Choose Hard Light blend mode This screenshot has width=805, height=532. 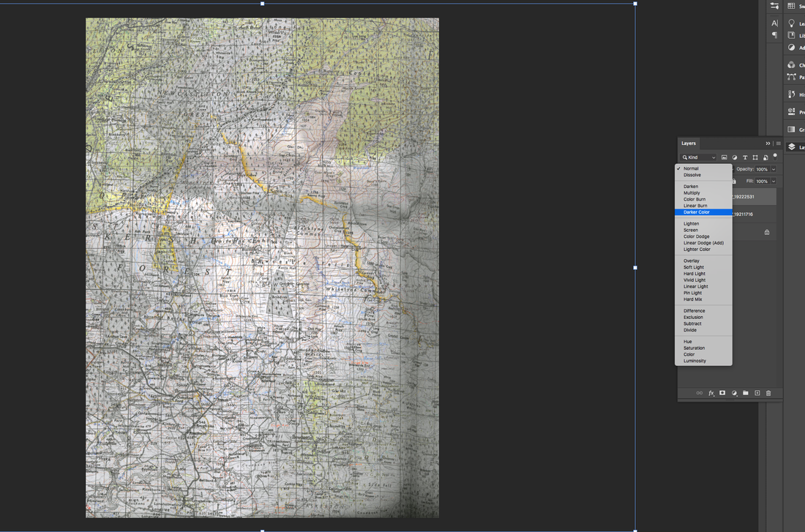pyautogui.click(x=703, y=274)
